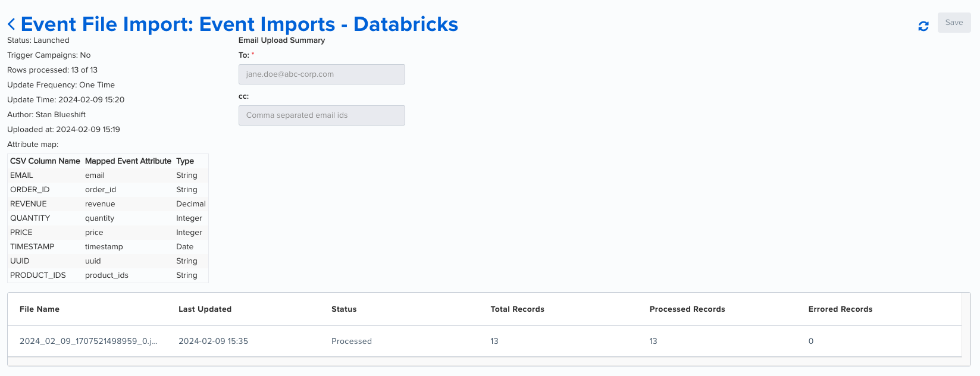Click the Total Records value 13

pos(494,341)
